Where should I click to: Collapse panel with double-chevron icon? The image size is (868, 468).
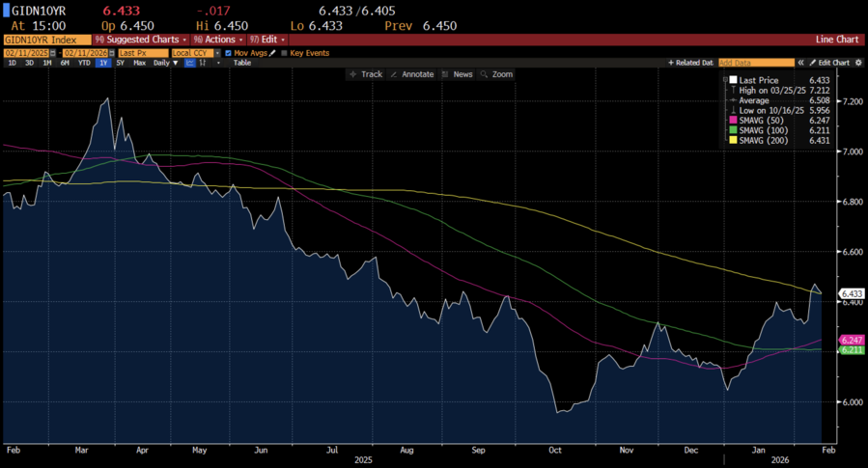coord(800,63)
